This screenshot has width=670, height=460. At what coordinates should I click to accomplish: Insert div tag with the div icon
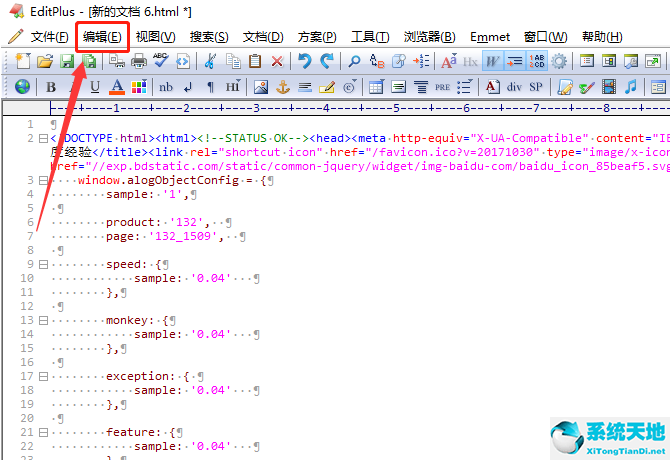pos(514,87)
